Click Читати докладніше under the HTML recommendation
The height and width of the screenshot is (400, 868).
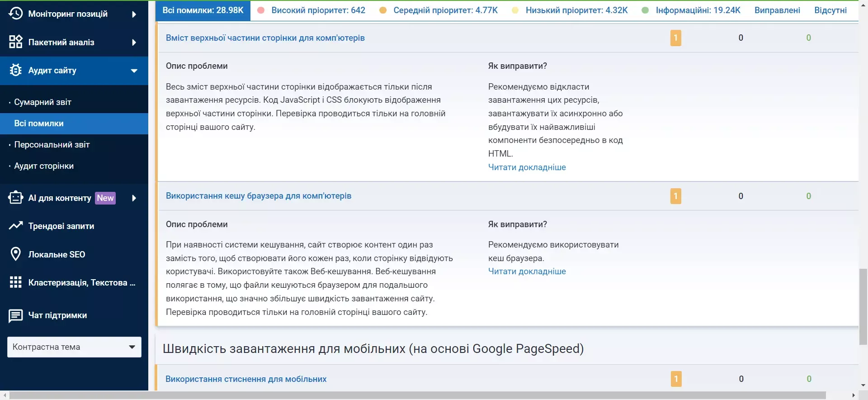tap(527, 167)
